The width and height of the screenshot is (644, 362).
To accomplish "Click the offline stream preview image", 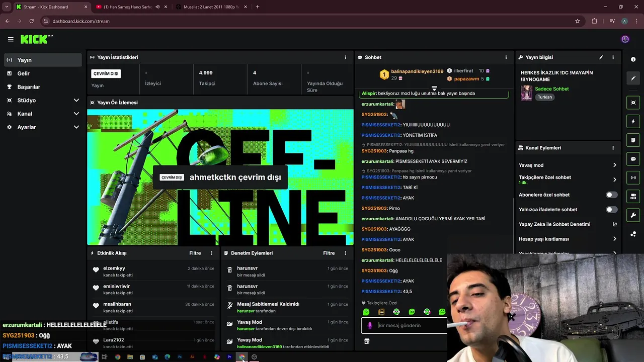I will point(220,177).
